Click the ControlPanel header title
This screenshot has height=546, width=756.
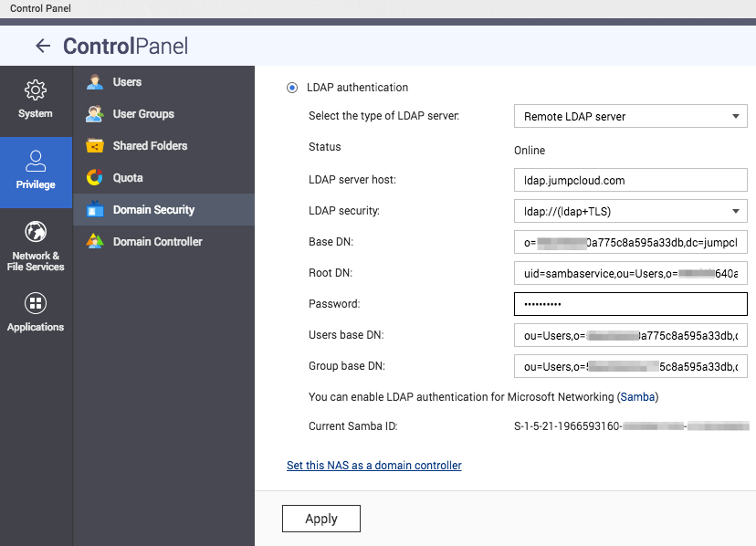[125, 47]
